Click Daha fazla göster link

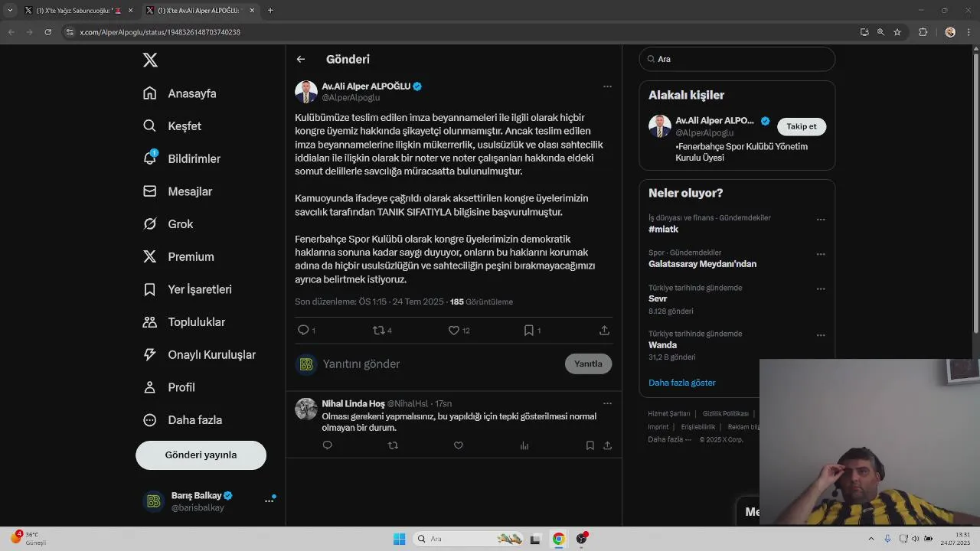[682, 383]
